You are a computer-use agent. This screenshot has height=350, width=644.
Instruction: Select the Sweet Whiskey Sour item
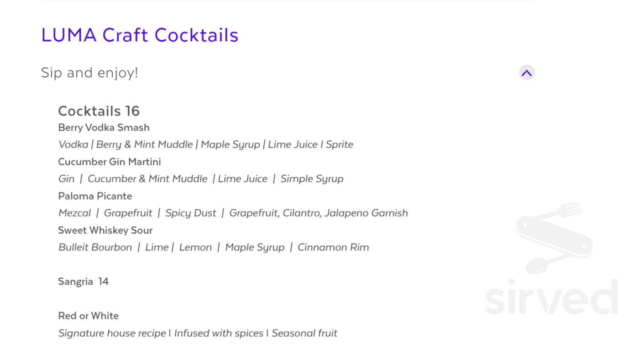(x=105, y=230)
